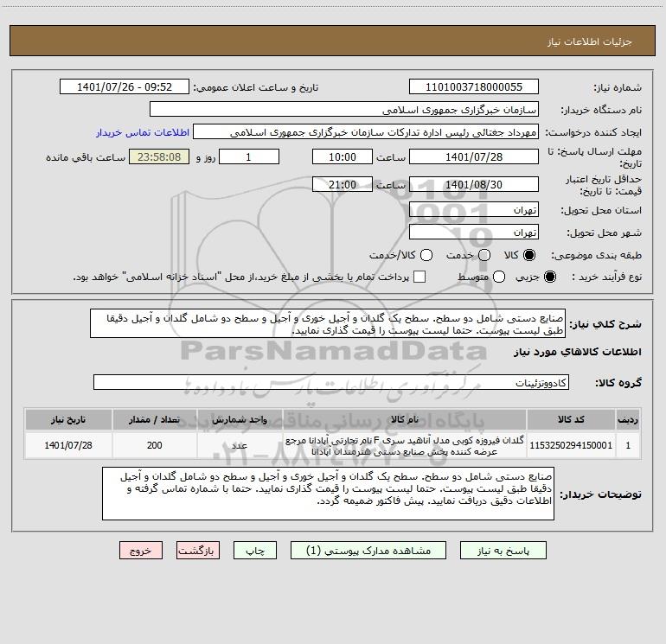Select the خدمت radio button
Viewport: 666px width, 644px height.
click(484, 255)
